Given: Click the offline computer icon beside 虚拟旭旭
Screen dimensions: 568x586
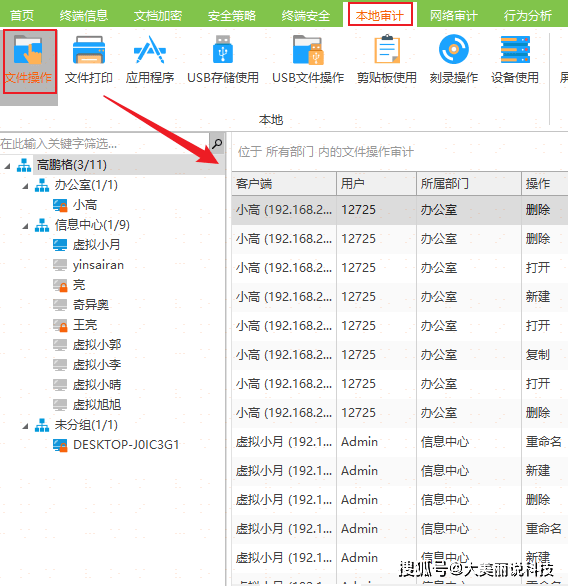Looking at the screenshot, I should pos(60,405).
